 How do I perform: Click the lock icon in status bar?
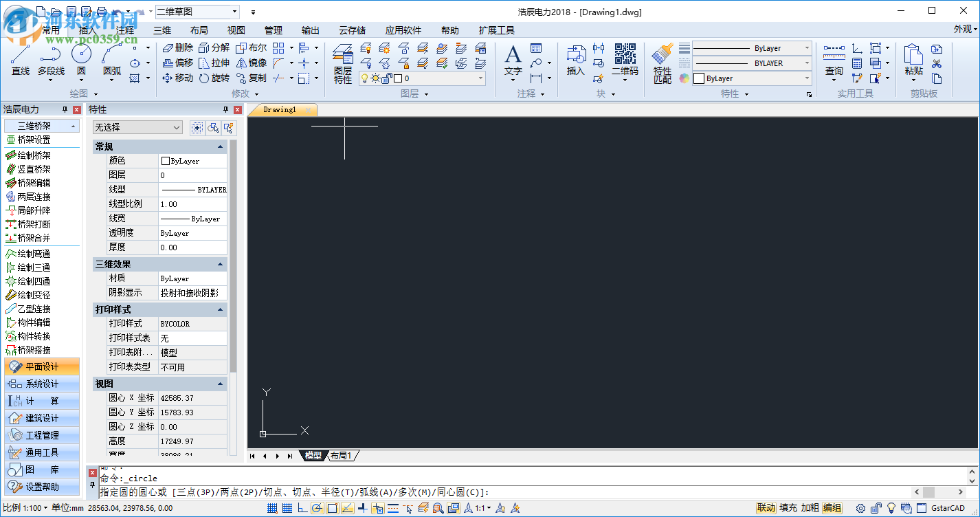click(x=876, y=508)
